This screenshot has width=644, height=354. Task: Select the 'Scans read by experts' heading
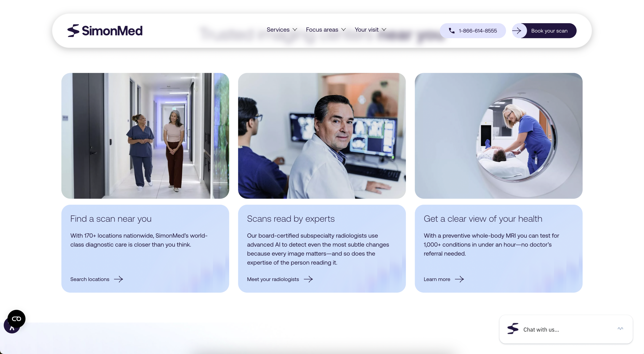pos(291,219)
